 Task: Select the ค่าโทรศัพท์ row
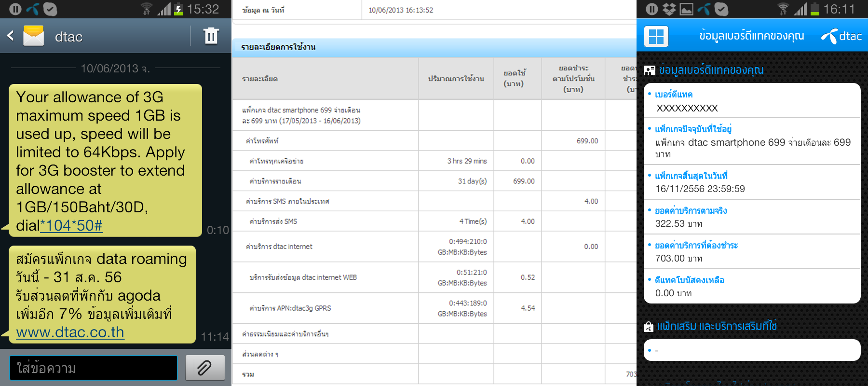(x=434, y=141)
